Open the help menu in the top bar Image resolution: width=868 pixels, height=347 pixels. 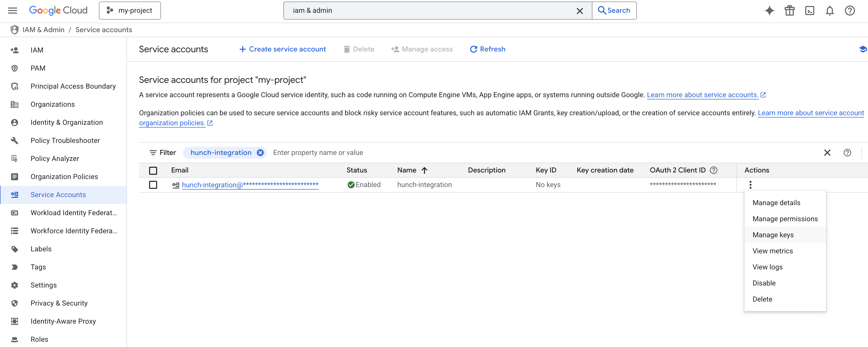tap(850, 11)
